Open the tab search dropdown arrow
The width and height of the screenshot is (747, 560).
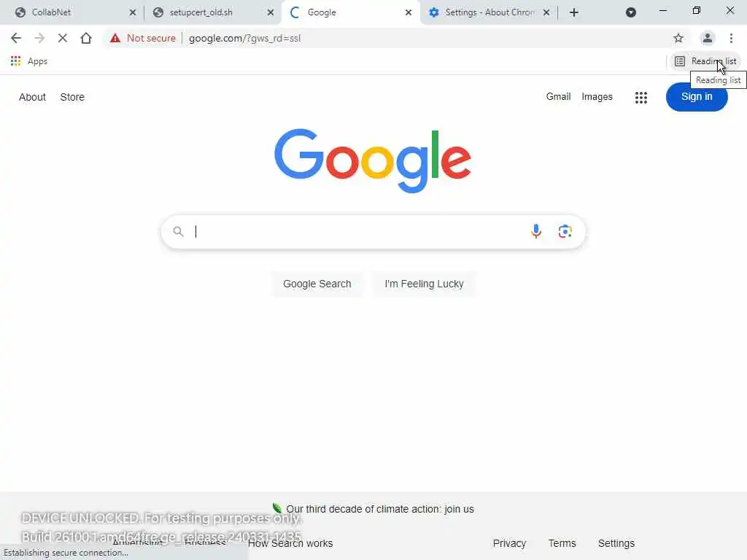pyautogui.click(x=631, y=12)
